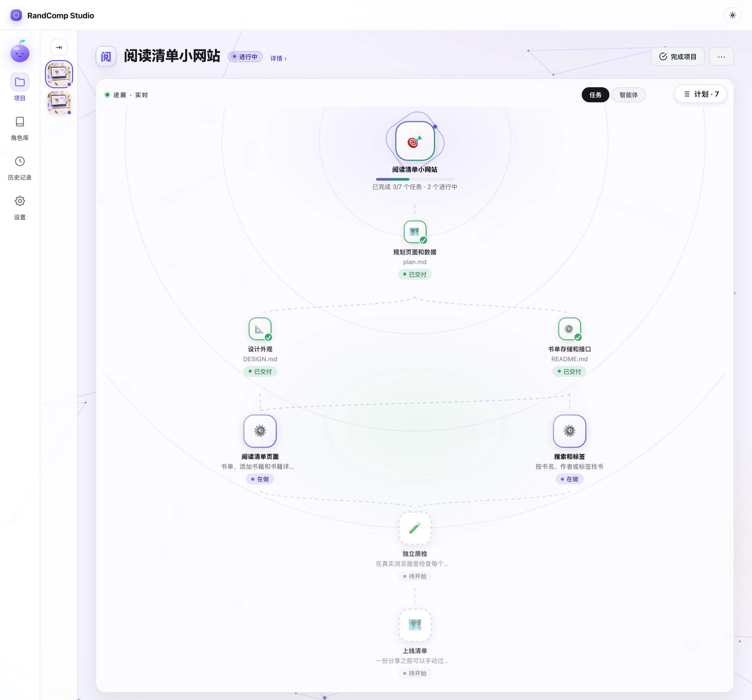Click the 进行中 status pill
752x700 pixels.
(245, 57)
